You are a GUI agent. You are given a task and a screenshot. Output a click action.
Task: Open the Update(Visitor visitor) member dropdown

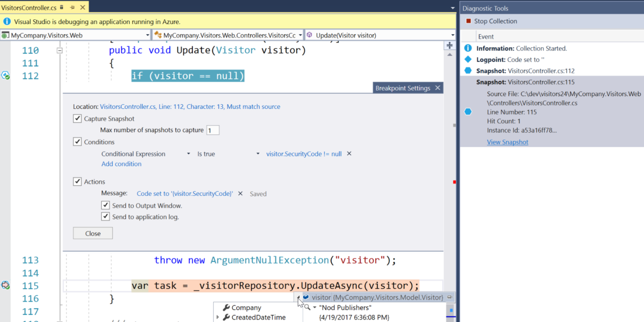pyautogui.click(x=452, y=34)
